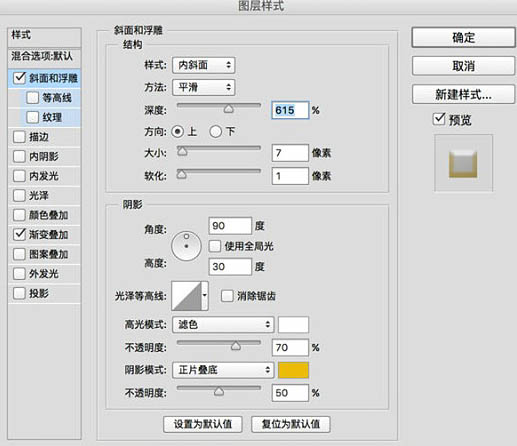Click the layer style preview thumbnail
The height and width of the screenshot is (446, 517).
pos(463,163)
